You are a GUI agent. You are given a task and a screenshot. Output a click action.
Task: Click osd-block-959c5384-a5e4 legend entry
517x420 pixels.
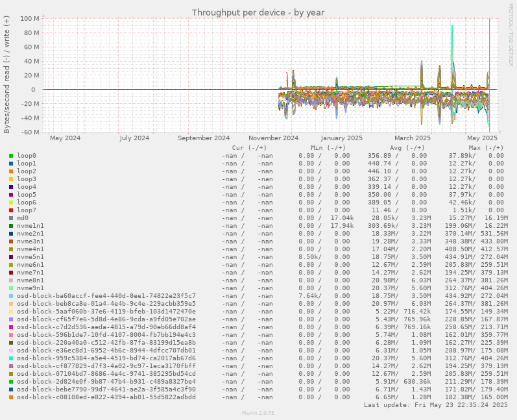(106, 358)
